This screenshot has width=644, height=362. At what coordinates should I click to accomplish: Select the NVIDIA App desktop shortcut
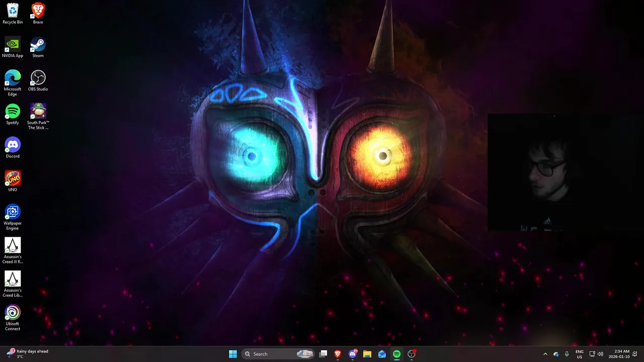pyautogui.click(x=13, y=47)
